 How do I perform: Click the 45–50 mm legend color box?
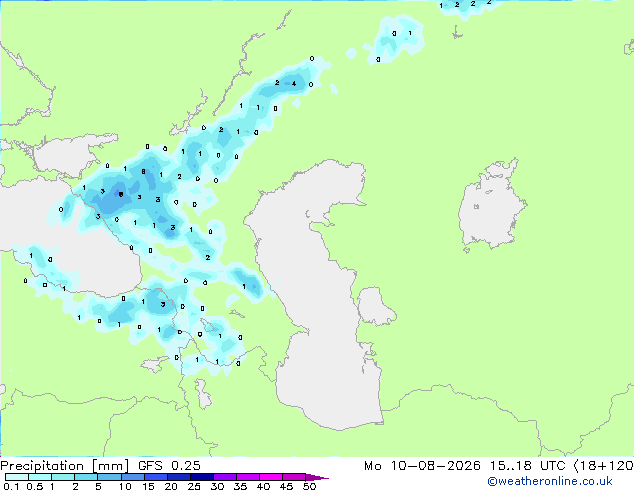(x=294, y=477)
